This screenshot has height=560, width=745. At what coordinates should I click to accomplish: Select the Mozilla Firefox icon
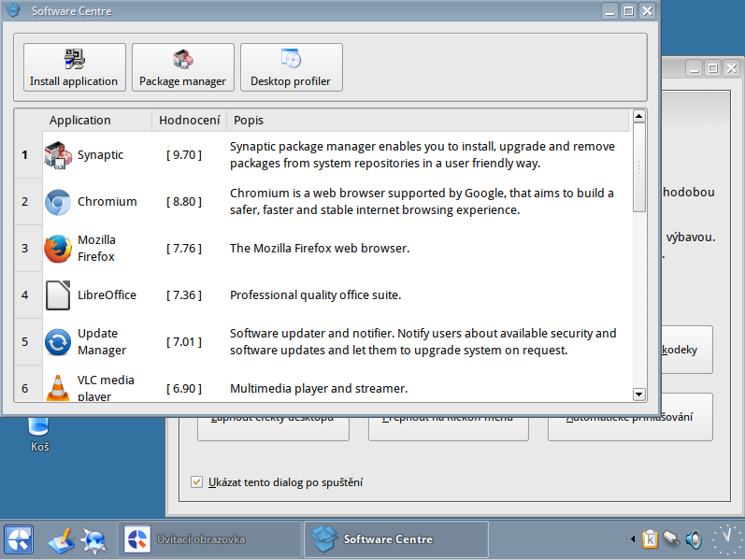pos(58,248)
